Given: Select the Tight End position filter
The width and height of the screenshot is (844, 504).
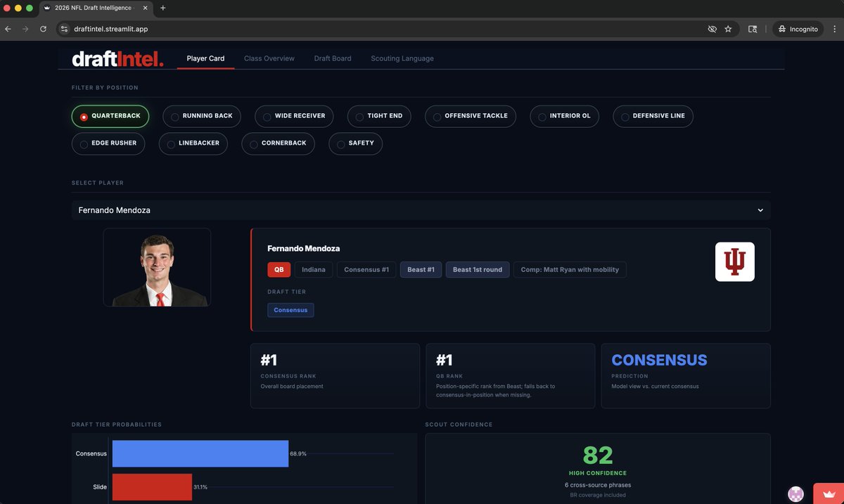Looking at the screenshot, I should point(379,116).
